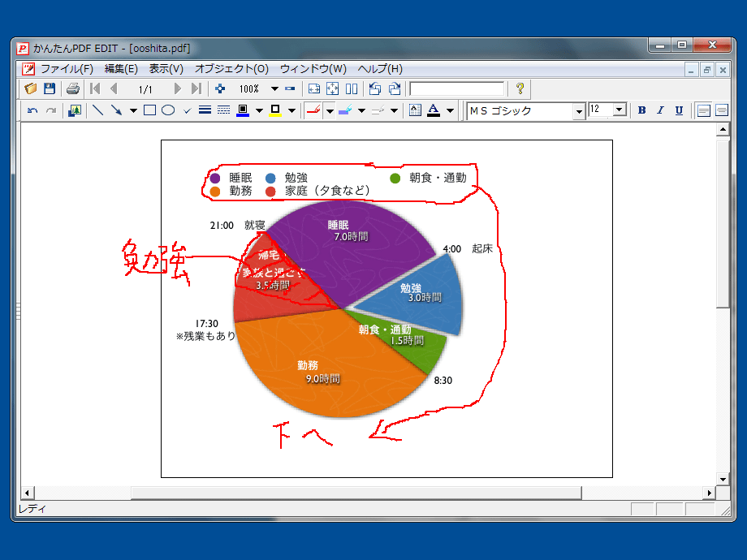Screen dimensions: 747x560
Task: Save the document with floppy icon
Action: tap(50, 88)
